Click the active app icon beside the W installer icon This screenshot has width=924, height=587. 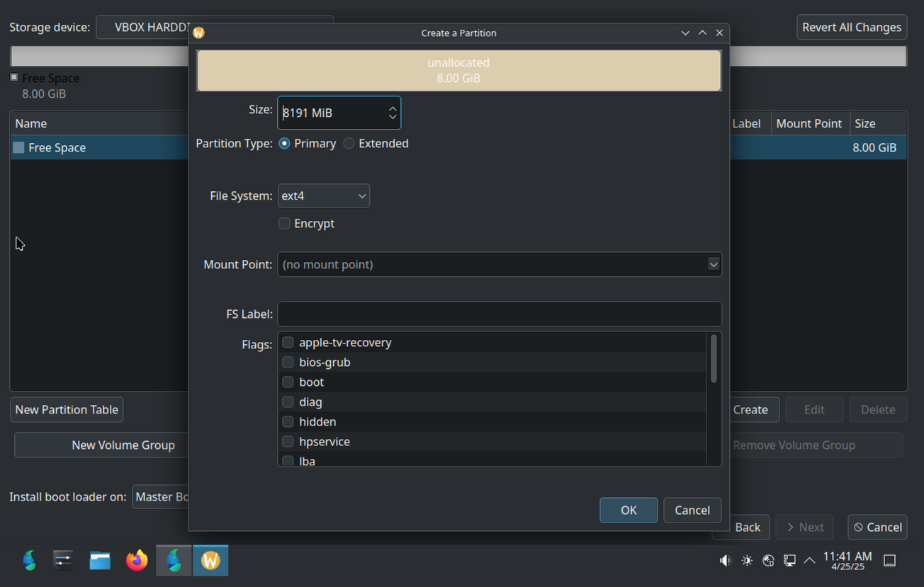pyautogui.click(x=174, y=561)
